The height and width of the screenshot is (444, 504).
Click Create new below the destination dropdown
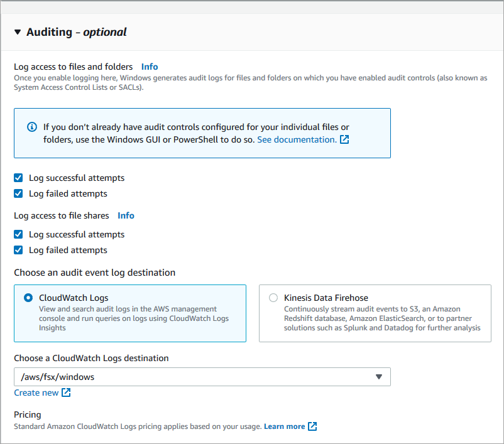click(x=36, y=392)
